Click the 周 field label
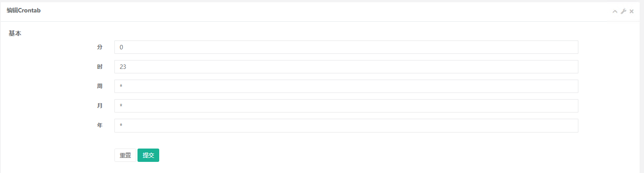This screenshot has height=173, width=644. point(100,86)
